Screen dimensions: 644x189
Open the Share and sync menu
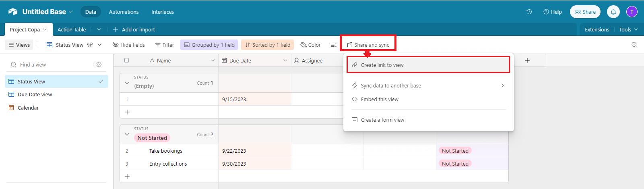point(368,45)
